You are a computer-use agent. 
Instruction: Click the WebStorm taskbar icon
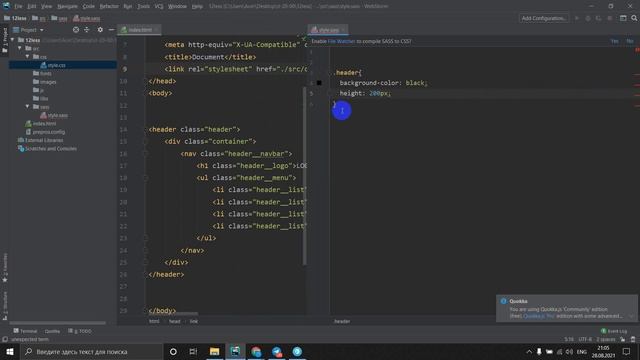tap(235, 351)
